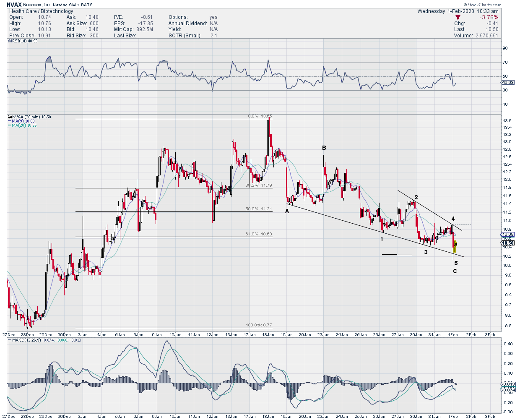Click Health Care / Biotechnology sector label
Image resolution: width=520 pixels, height=420 pixels.
[x=41, y=11]
